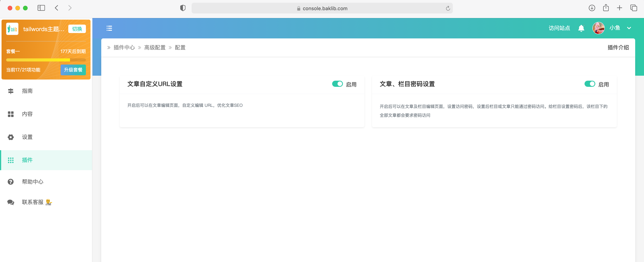Click the 文章自定义URL设置 card title

point(155,84)
